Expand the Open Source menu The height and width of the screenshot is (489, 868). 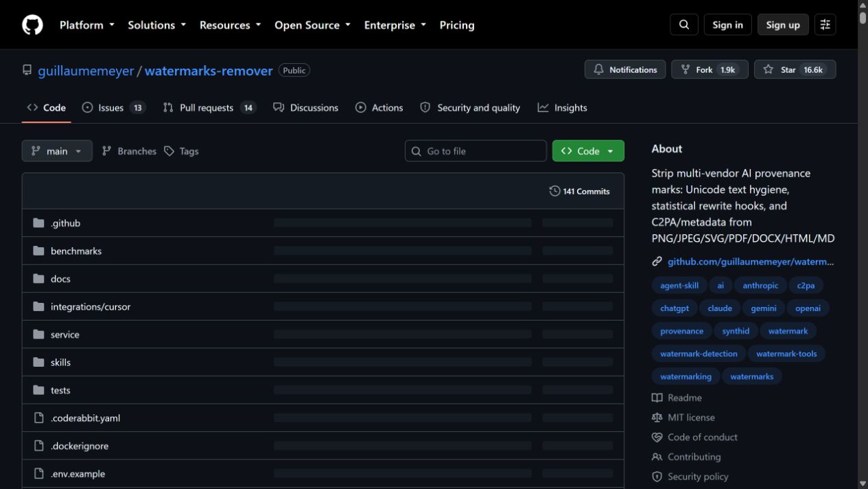(x=313, y=25)
